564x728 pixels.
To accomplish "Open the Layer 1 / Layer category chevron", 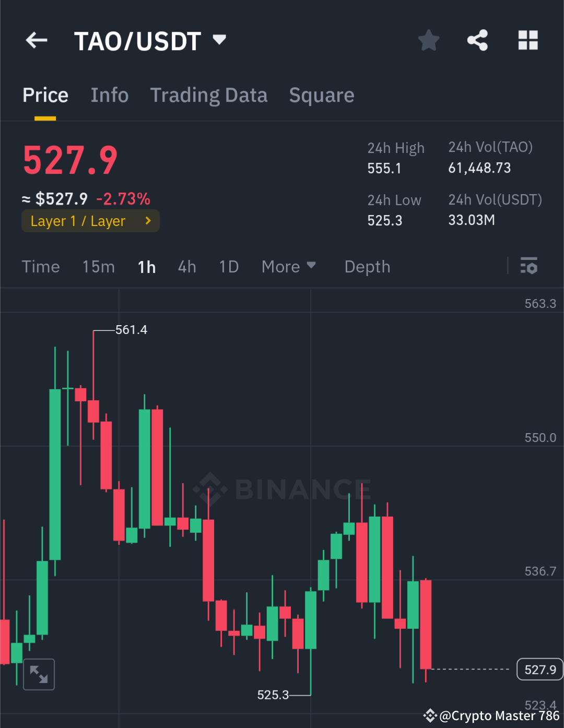I will (x=148, y=221).
